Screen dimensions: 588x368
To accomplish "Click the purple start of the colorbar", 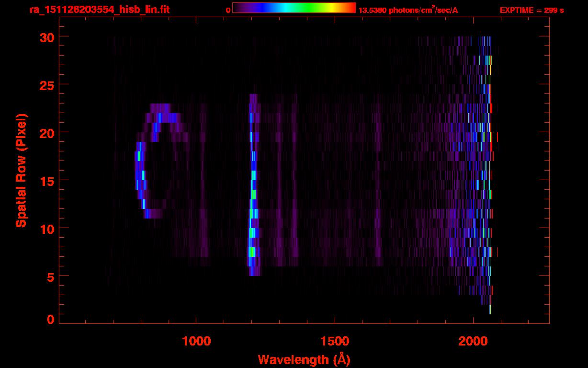I will [237, 8].
